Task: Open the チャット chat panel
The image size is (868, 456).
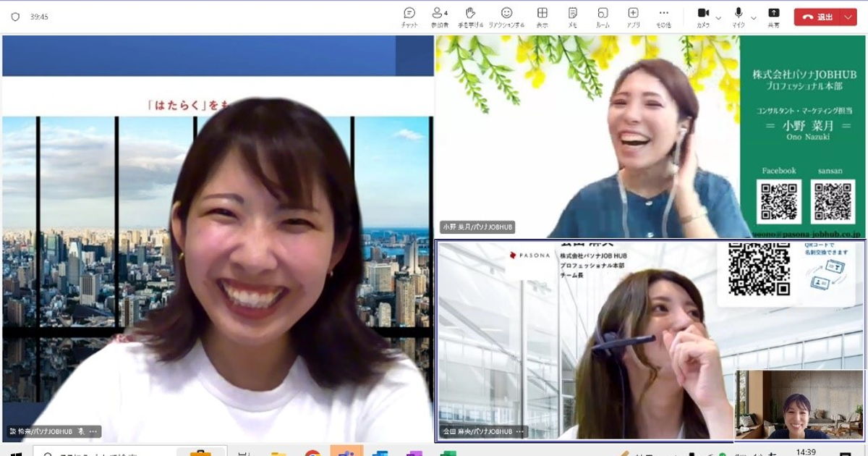Action: pos(409,17)
